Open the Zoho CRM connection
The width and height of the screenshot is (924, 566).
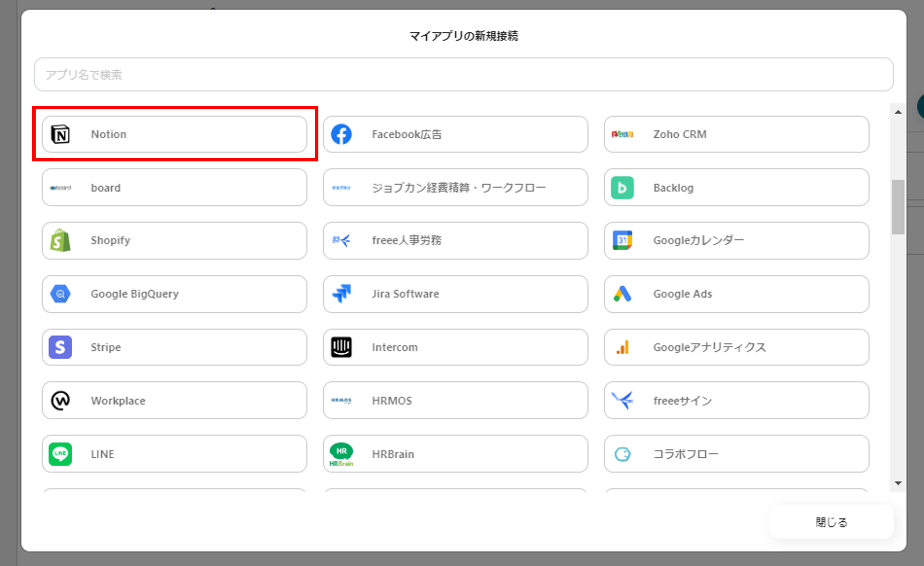pyautogui.click(x=736, y=134)
